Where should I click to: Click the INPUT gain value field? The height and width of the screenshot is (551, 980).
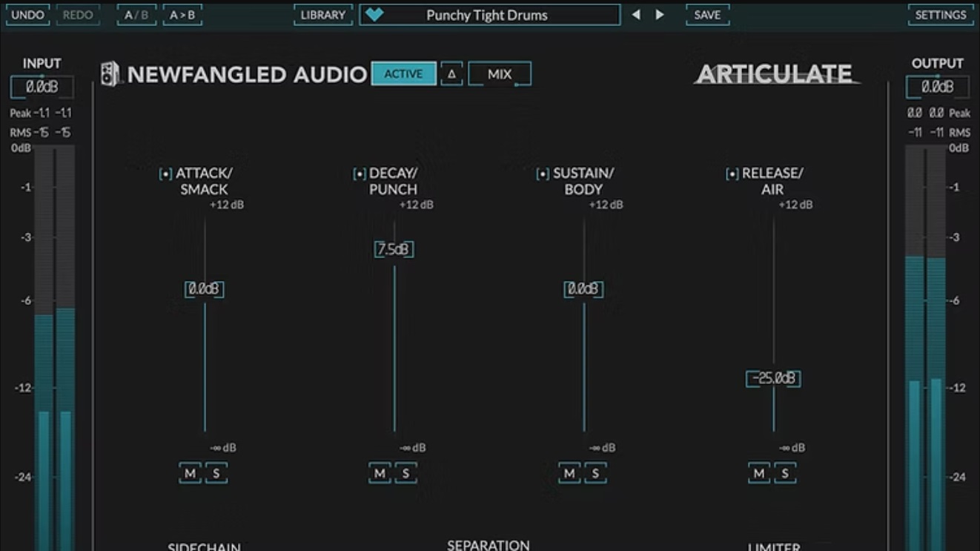(41, 87)
